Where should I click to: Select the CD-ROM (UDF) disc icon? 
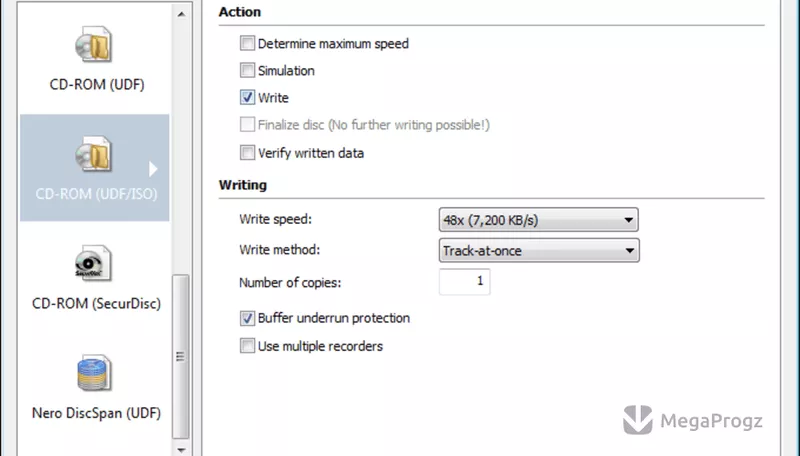[x=93, y=44]
